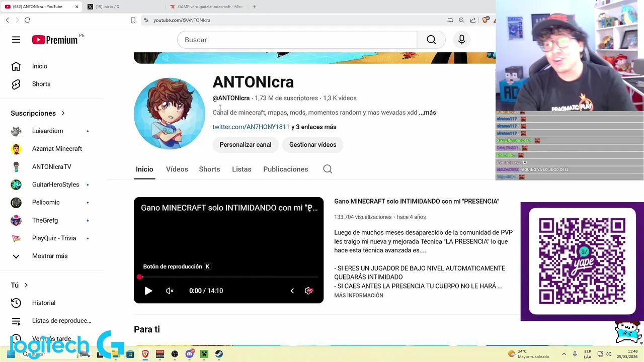The height and width of the screenshot is (362, 644).
Task: Open browser zoom control
Action: (x=461, y=20)
